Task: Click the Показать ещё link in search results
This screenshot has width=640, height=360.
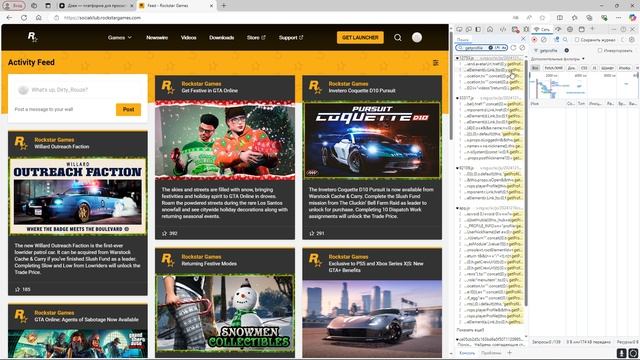Action: [471, 330]
